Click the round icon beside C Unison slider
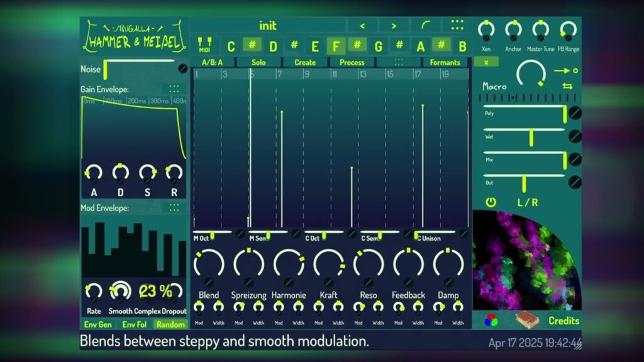 point(464,234)
